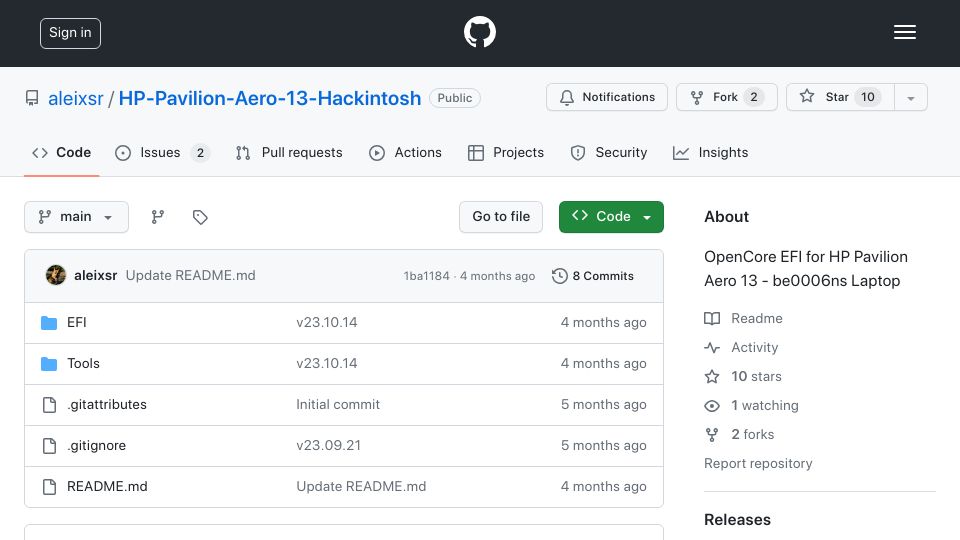
Task: Open v23.10.14 commit message in Tools row
Action: tap(327, 364)
